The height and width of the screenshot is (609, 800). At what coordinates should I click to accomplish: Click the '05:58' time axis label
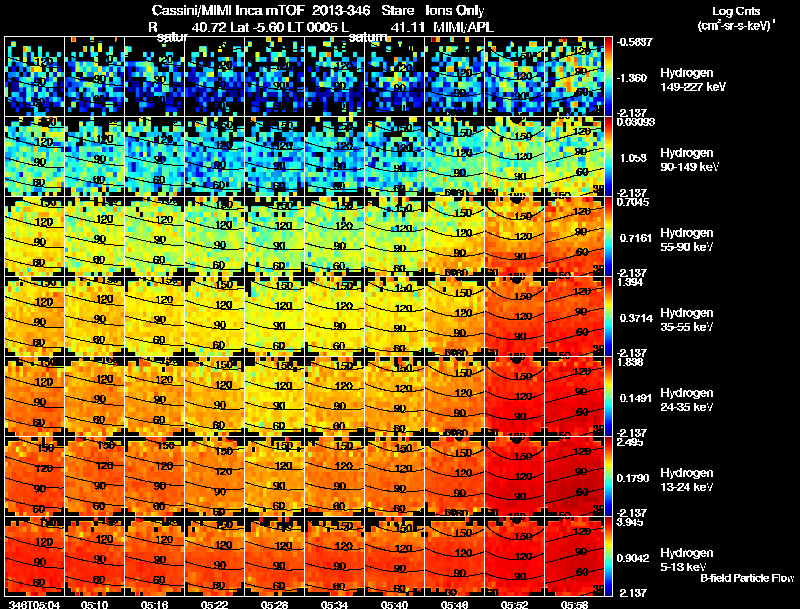[574, 604]
